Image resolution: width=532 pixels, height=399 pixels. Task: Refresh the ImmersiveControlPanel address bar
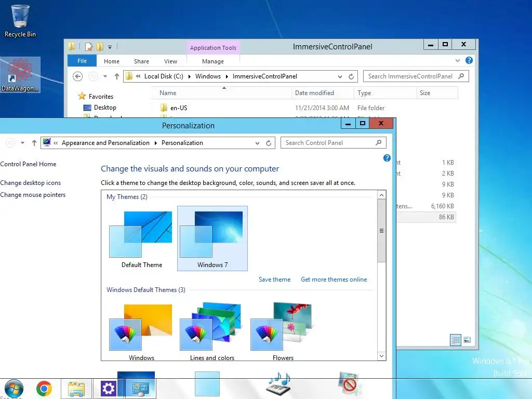coord(351,76)
